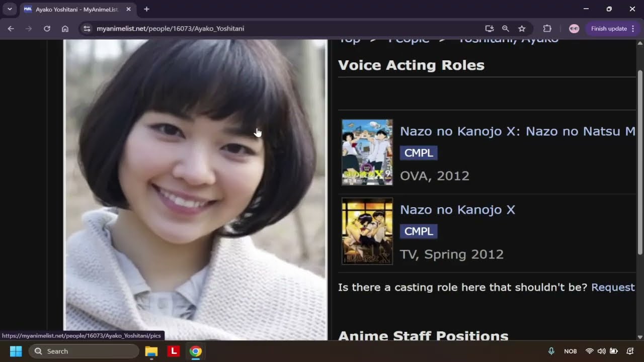
Task: Select the 'OVA, 2012' text
Action: (x=435, y=176)
